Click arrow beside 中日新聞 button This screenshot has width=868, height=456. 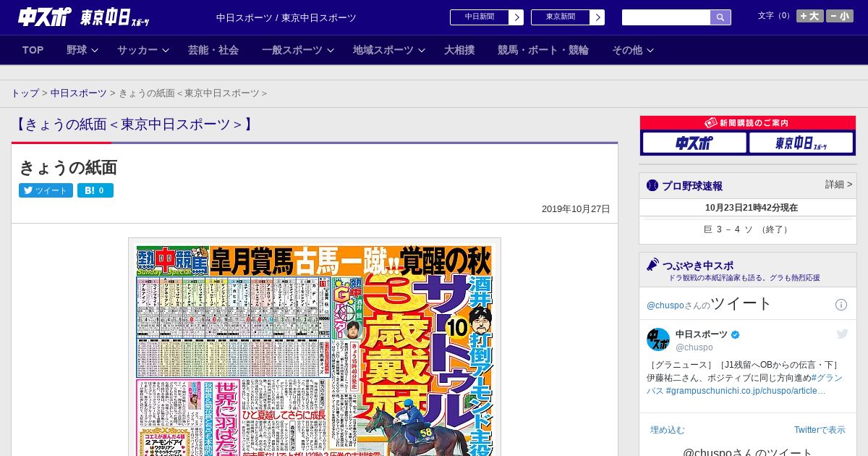[516, 17]
